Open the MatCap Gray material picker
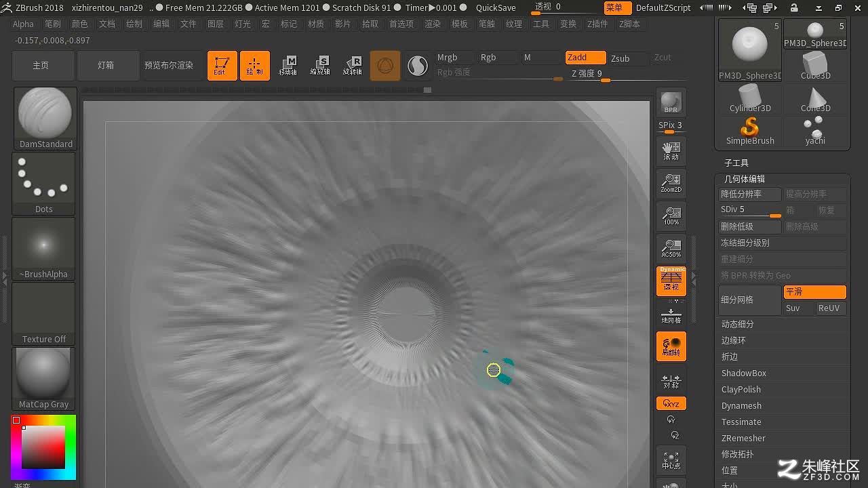The width and height of the screenshot is (868, 488). pyautogui.click(x=44, y=378)
